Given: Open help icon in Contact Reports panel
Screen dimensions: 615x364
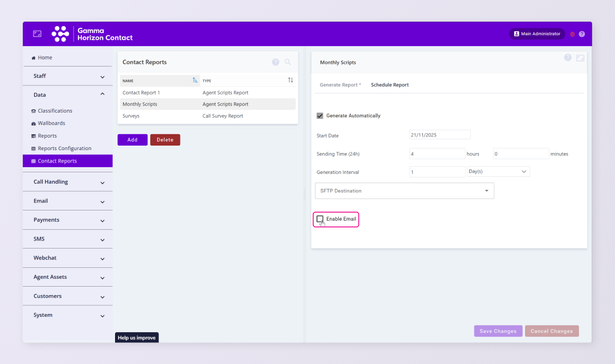Looking at the screenshot, I should point(276,62).
